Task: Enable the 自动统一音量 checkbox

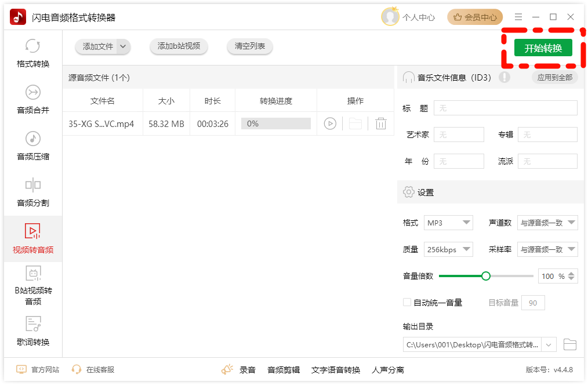Action: [407, 302]
